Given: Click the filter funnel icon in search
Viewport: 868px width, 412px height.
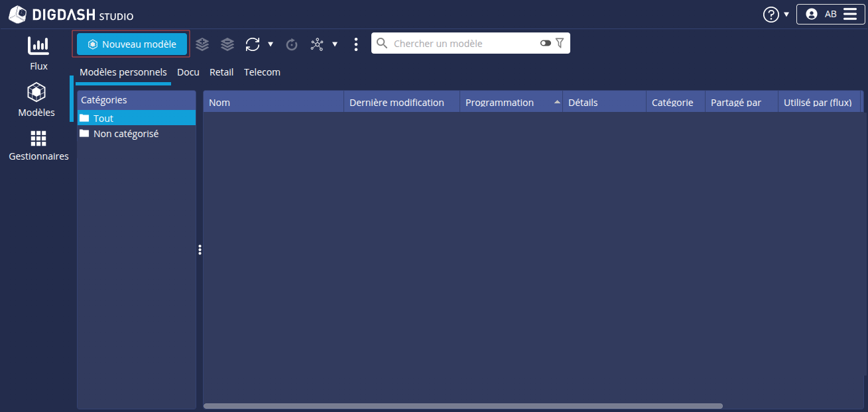Looking at the screenshot, I should pyautogui.click(x=560, y=43).
